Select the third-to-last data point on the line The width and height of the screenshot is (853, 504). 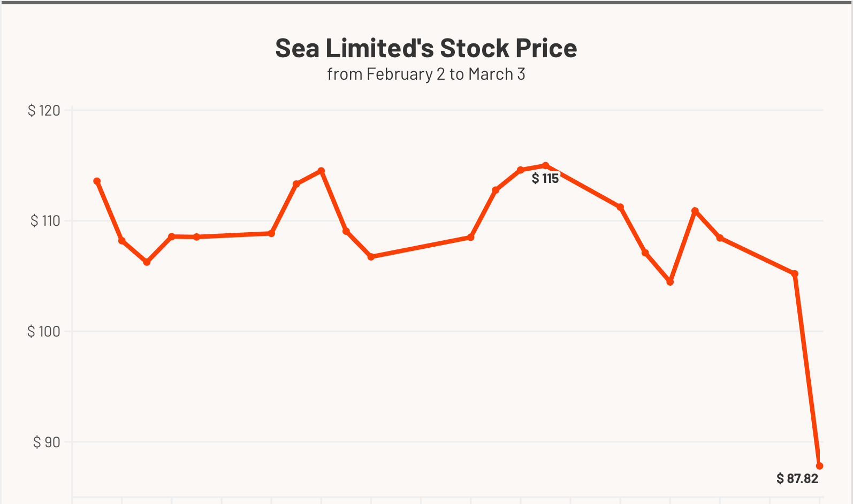point(720,238)
